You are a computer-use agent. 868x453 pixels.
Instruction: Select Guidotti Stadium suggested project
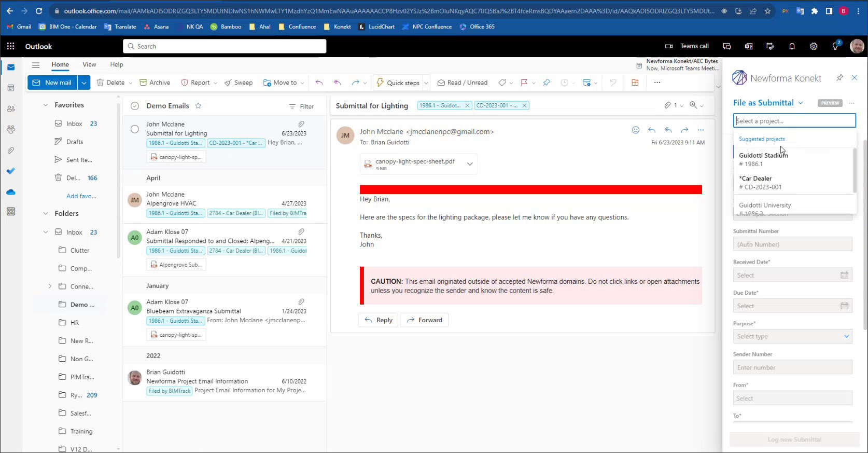(x=792, y=159)
